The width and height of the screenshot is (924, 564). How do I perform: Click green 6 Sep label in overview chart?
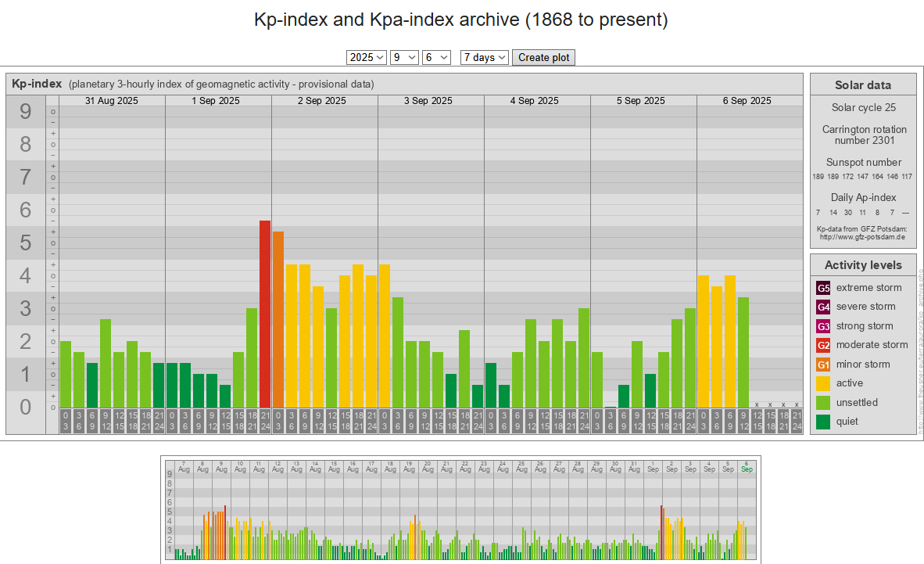(747, 466)
